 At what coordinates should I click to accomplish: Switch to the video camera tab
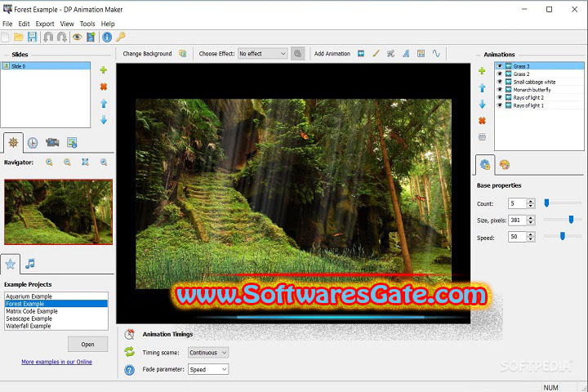(52, 143)
